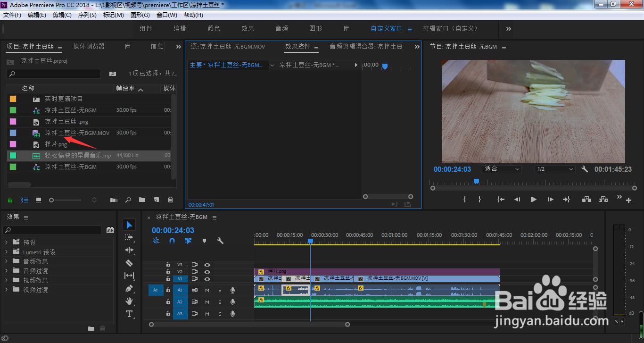The height and width of the screenshot is (343, 644).
Task: Open the 1/2 playback resolution dropdown
Action: coord(555,169)
